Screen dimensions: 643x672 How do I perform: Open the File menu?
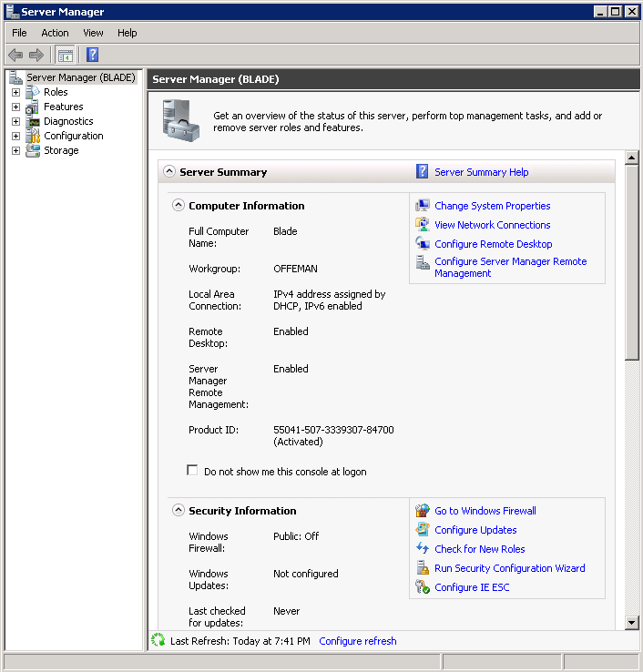(19, 33)
